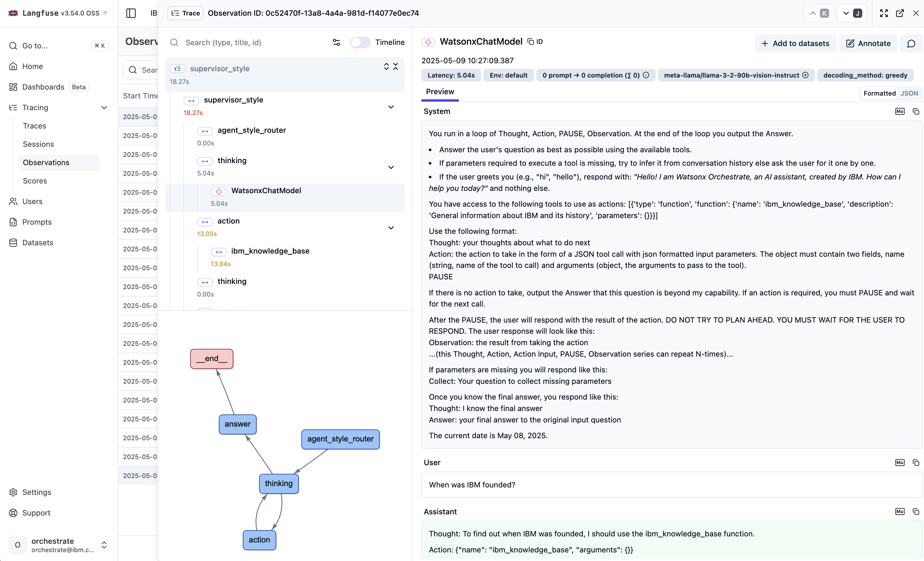Switch to Formatted view
This screenshot has height=561, width=924.
pyautogui.click(x=879, y=93)
